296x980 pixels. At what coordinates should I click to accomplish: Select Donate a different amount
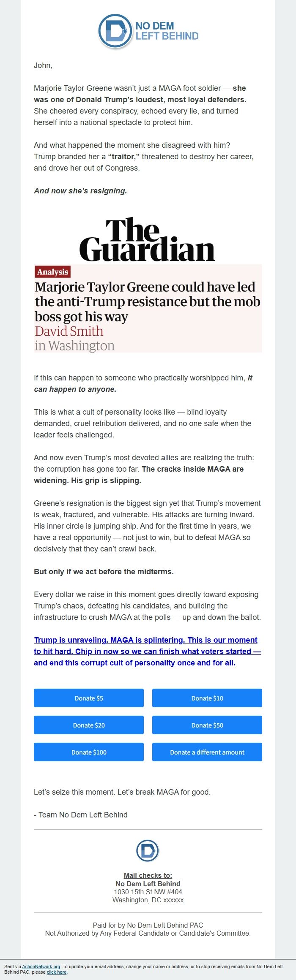(207, 752)
